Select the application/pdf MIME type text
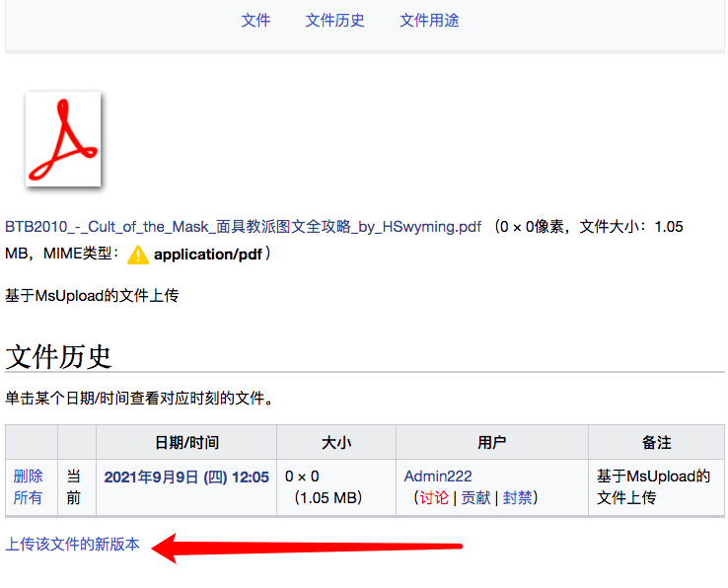This screenshot has width=728, height=588. pyautogui.click(x=208, y=255)
